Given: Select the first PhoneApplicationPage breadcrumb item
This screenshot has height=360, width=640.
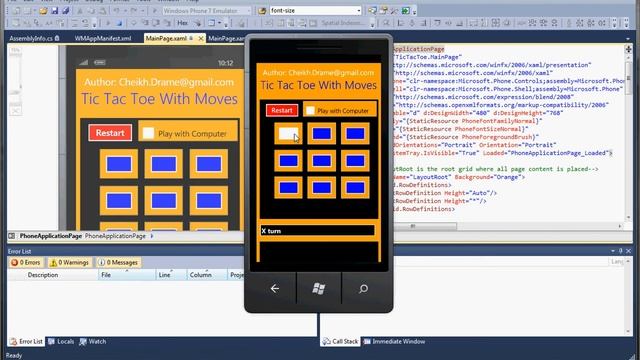Looking at the screenshot, I should point(51,236).
